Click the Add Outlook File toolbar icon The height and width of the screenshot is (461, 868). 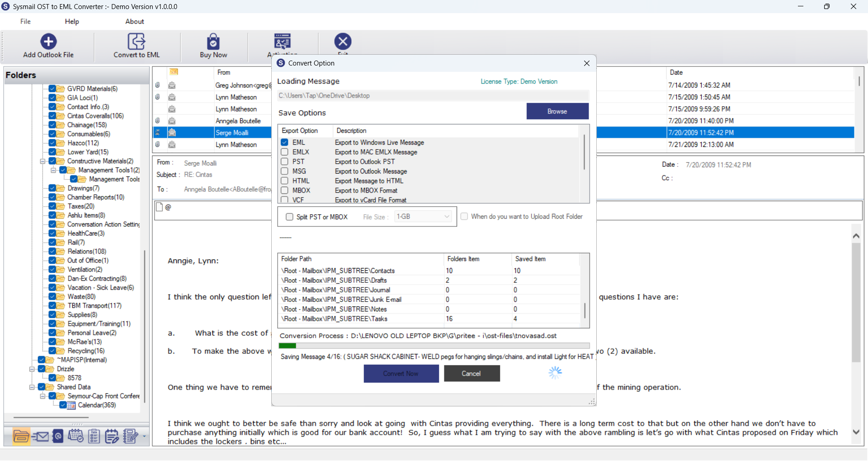(48, 42)
